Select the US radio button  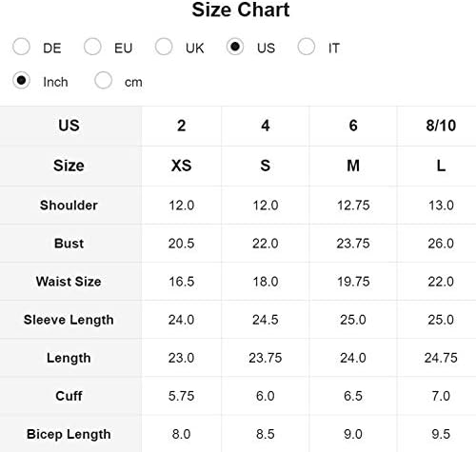pyautogui.click(x=235, y=47)
